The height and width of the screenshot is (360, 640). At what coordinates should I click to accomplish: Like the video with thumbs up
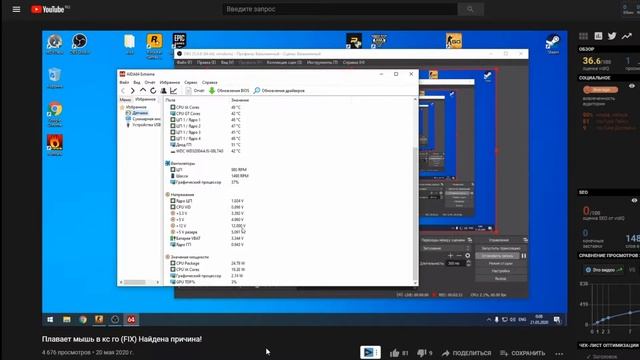394,353
